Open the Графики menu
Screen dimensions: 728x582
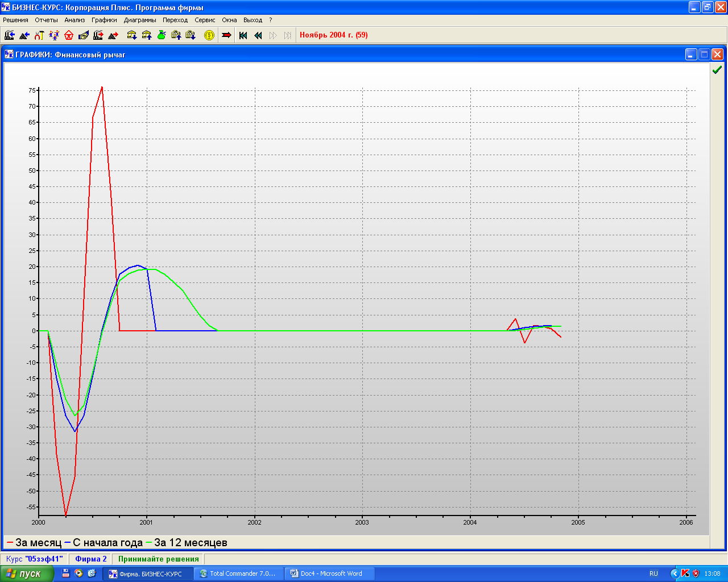tap(104, 20)
